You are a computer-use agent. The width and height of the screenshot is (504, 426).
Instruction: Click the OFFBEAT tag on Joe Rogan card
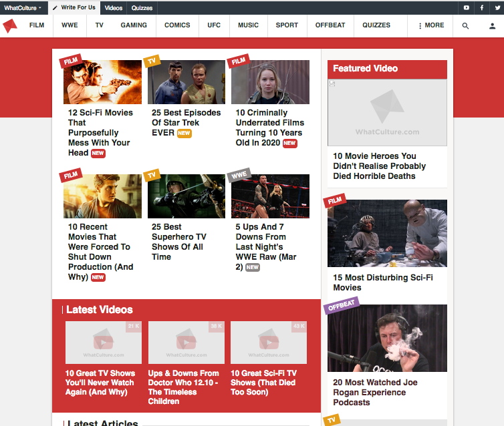[x=342, y=305]
